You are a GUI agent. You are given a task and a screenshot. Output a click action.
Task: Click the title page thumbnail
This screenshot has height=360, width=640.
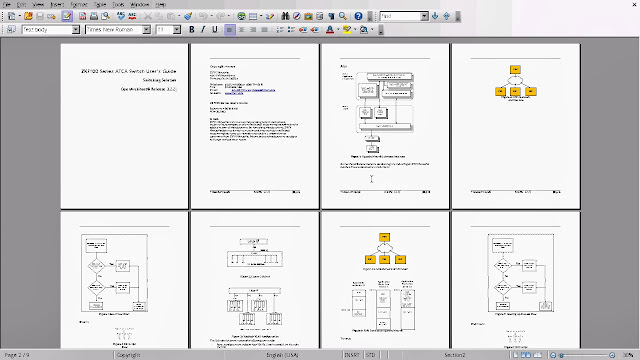pyautogui.click(x=124, y=126)
